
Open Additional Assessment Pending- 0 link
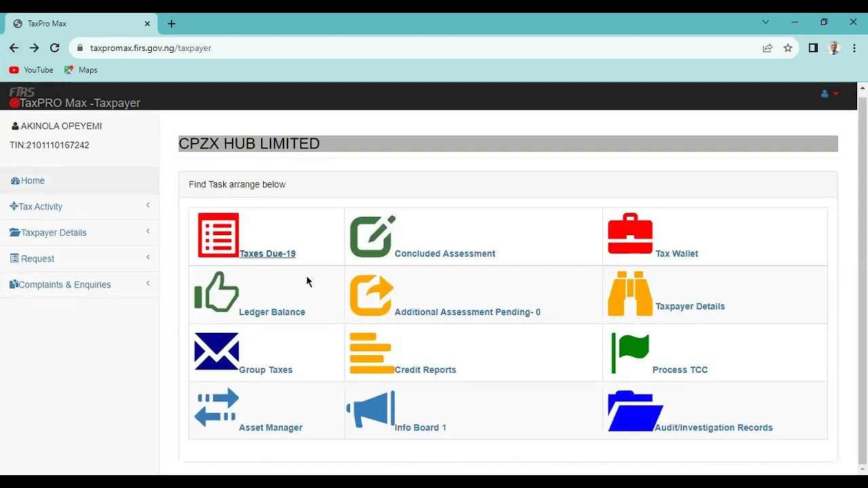click(467, 312)
